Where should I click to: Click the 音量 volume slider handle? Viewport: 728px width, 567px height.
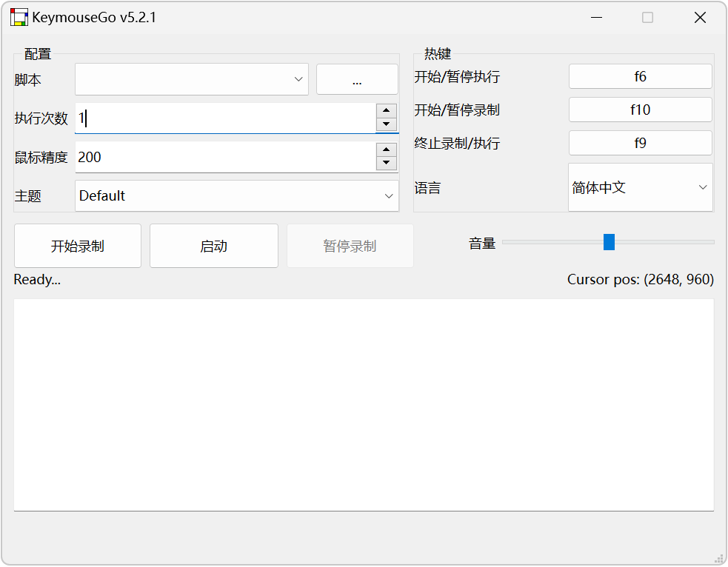[610, 242]
